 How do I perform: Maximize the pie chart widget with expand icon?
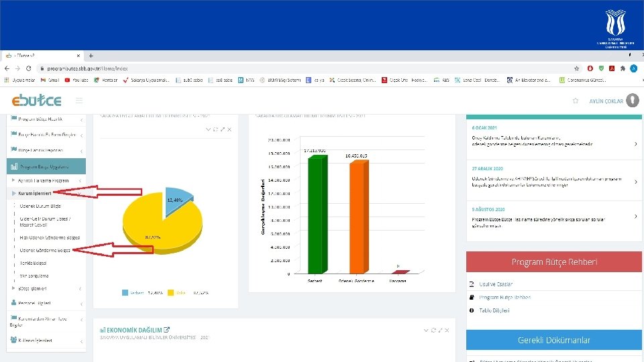tap(223, 129)
